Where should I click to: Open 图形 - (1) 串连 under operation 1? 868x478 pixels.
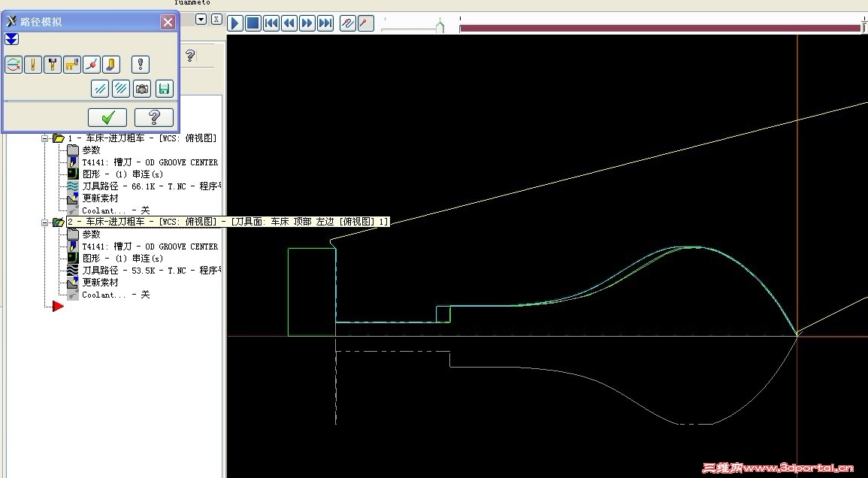(123, 174)
